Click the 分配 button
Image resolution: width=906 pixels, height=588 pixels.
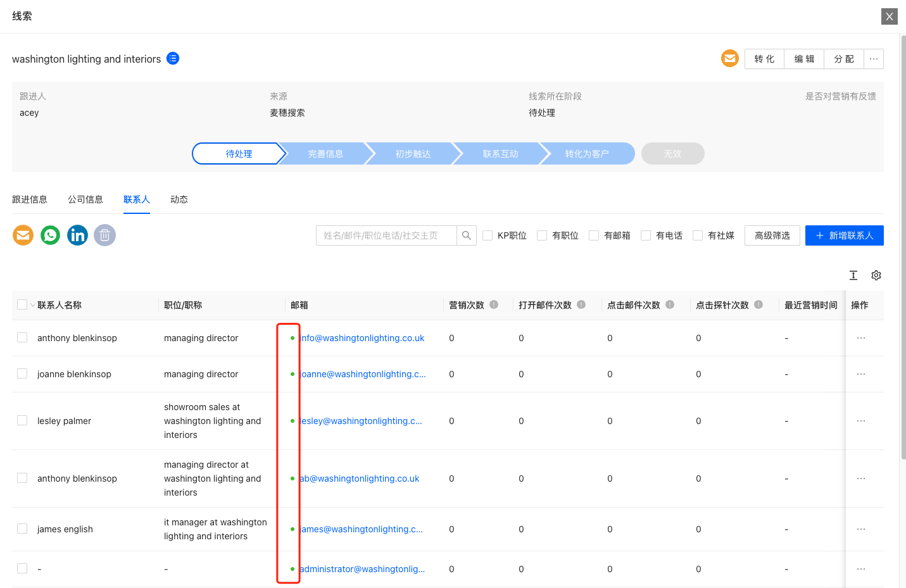844,59
